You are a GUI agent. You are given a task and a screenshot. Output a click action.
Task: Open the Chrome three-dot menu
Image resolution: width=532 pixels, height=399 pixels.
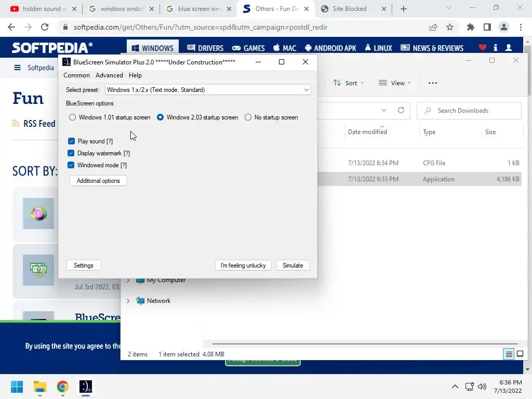tap(521, 27)
